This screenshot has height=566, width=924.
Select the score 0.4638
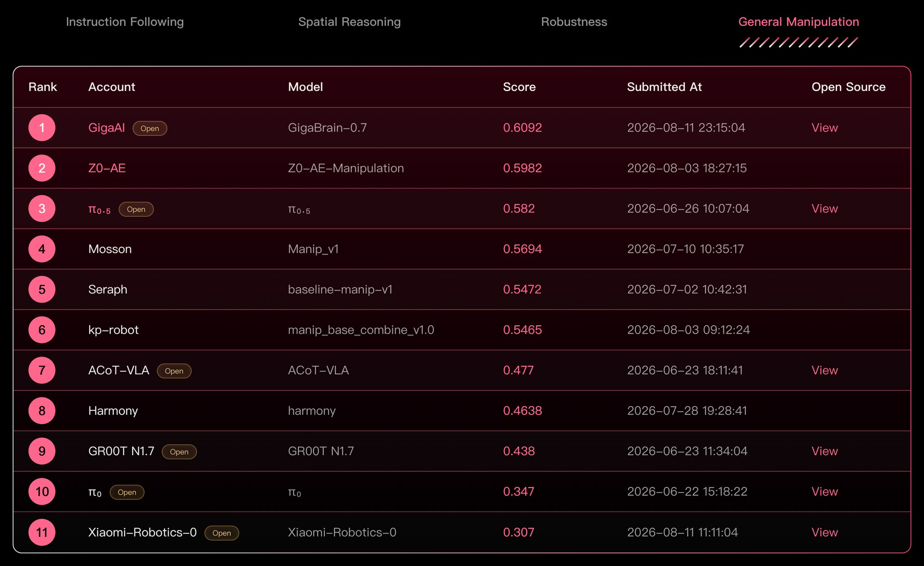click(523, 411)
